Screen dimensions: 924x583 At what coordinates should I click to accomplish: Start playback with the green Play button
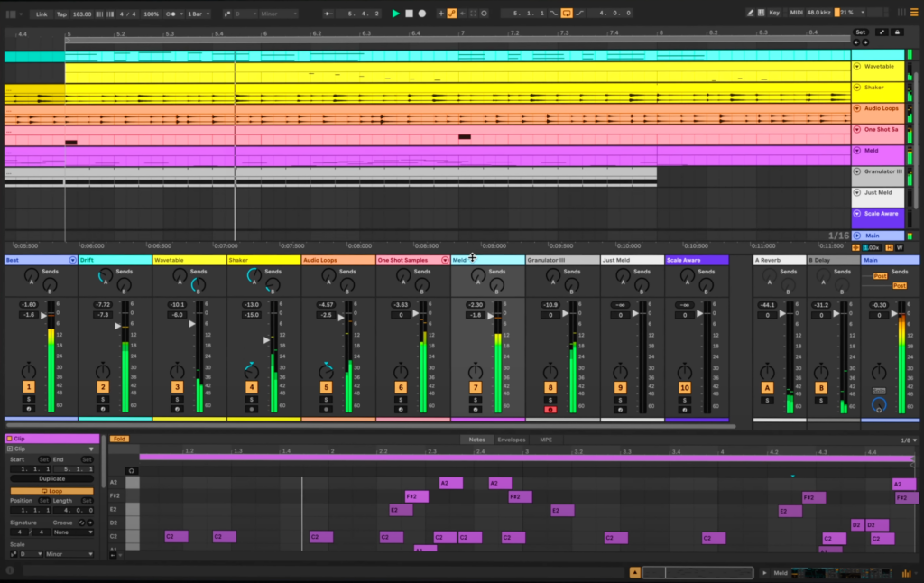[396, 13]
